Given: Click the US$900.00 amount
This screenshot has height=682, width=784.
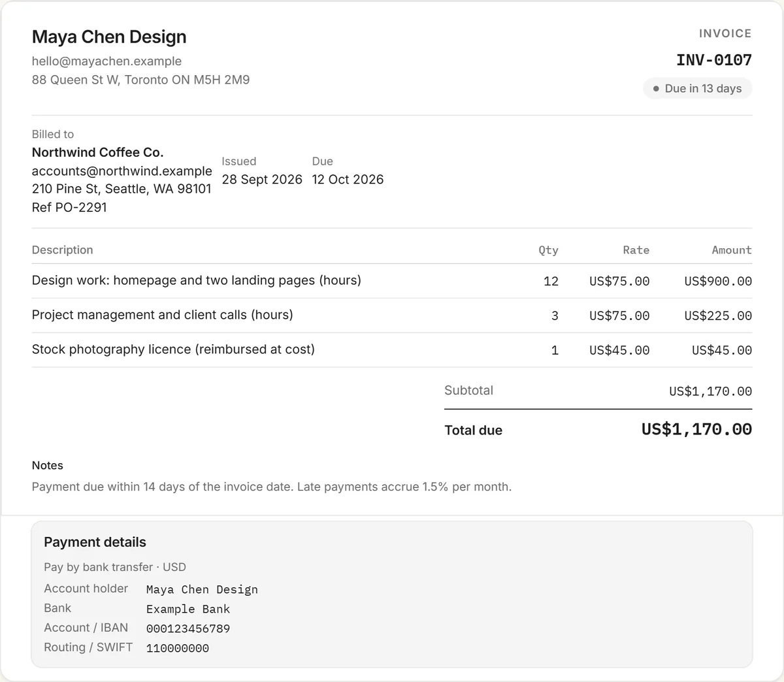Looking at the screenshot, I should pos(718,281).
